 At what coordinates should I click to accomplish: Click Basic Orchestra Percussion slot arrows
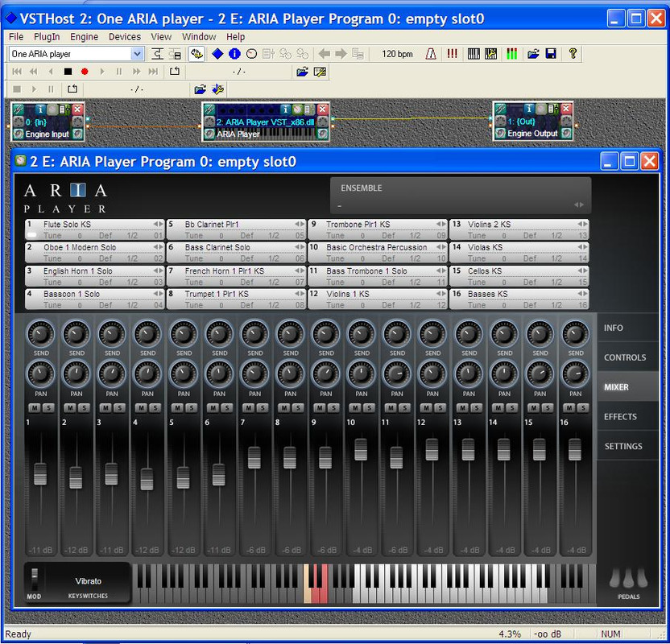click(x=441, y=247)
